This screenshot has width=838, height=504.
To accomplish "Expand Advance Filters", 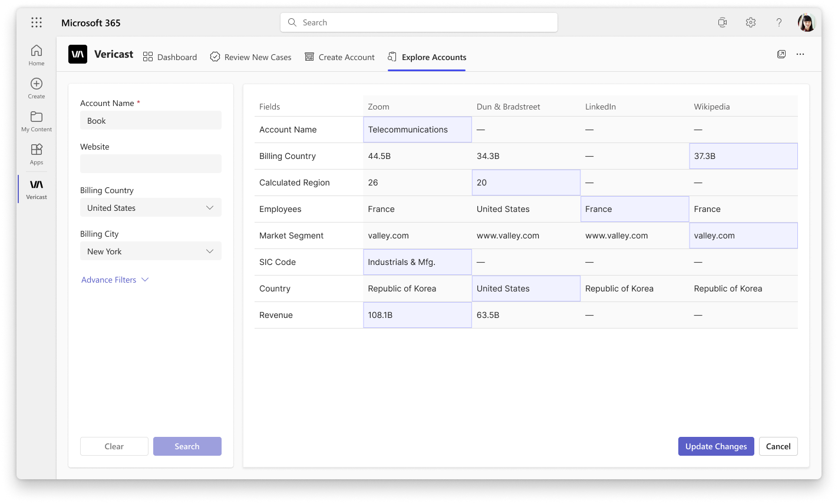I will point(115,280).
